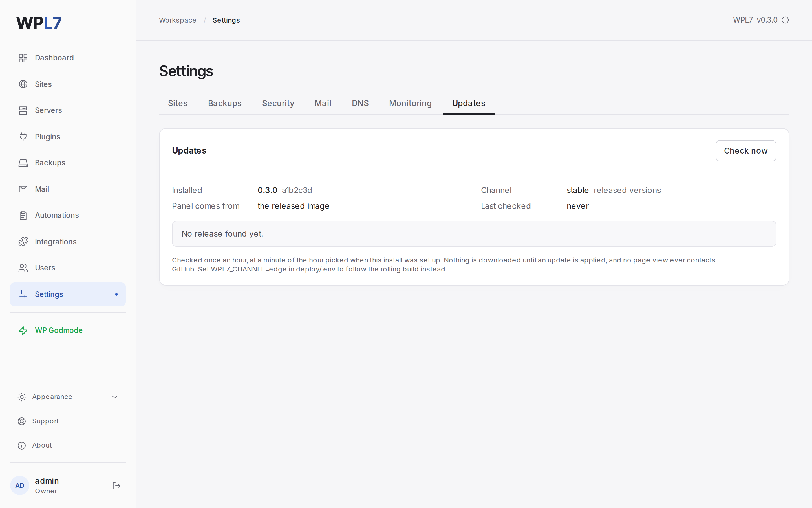Click the AD user avatar
The image size is (812, 508).
pyautogui.click(x=20, y=486)
